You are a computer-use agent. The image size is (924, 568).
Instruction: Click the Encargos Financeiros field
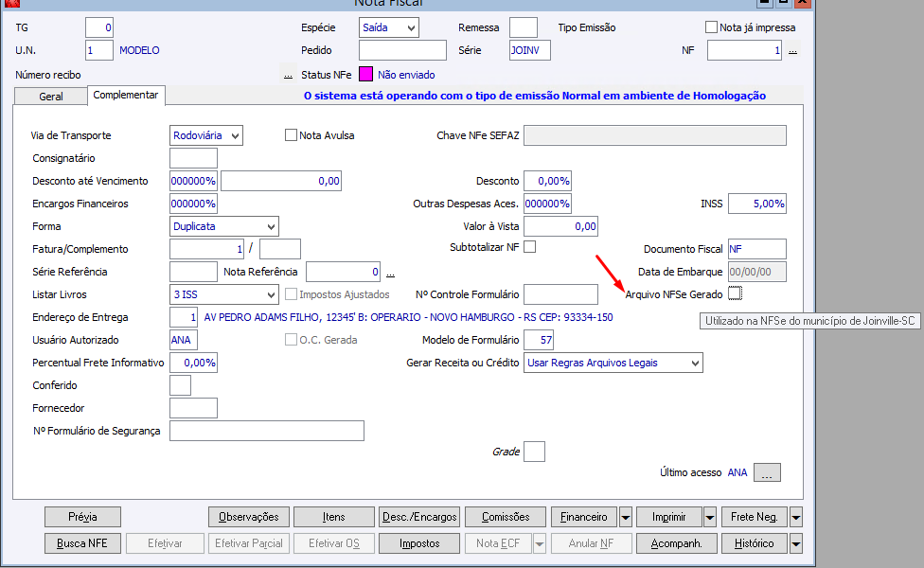coord(193,204)
